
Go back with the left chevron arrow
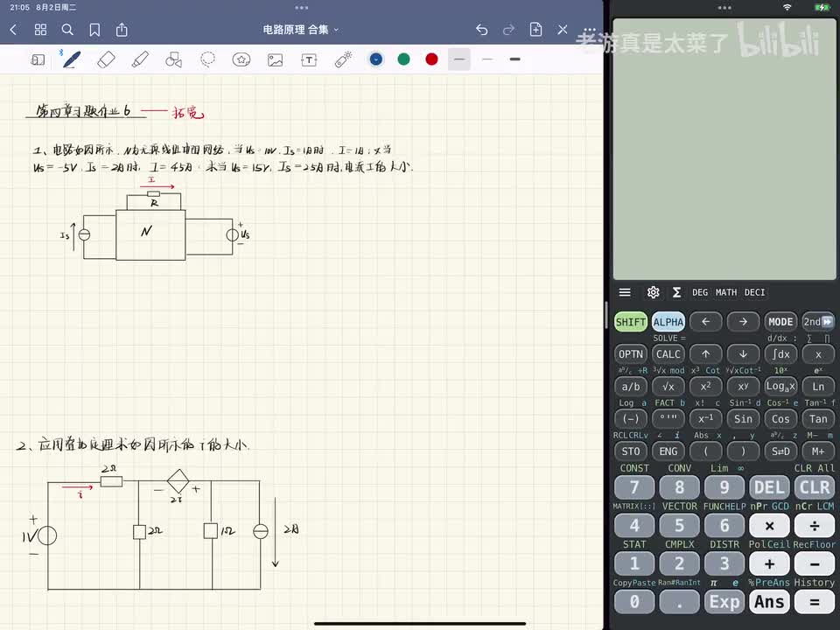(x=13, y=30)
